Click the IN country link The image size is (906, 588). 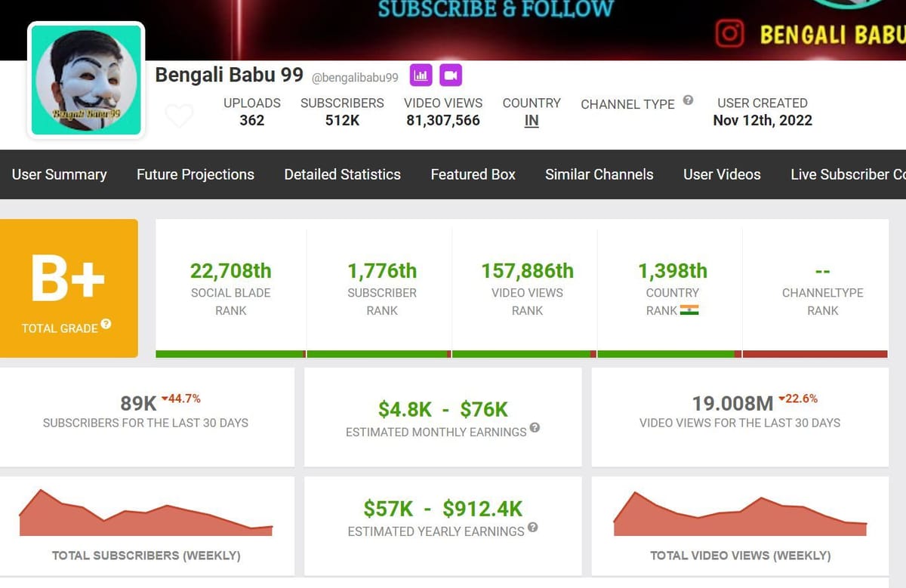click(x=532, y=121)
